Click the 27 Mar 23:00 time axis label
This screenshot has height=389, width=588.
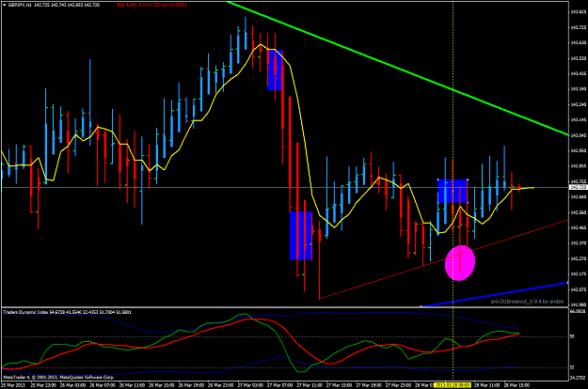click(399, 385)
